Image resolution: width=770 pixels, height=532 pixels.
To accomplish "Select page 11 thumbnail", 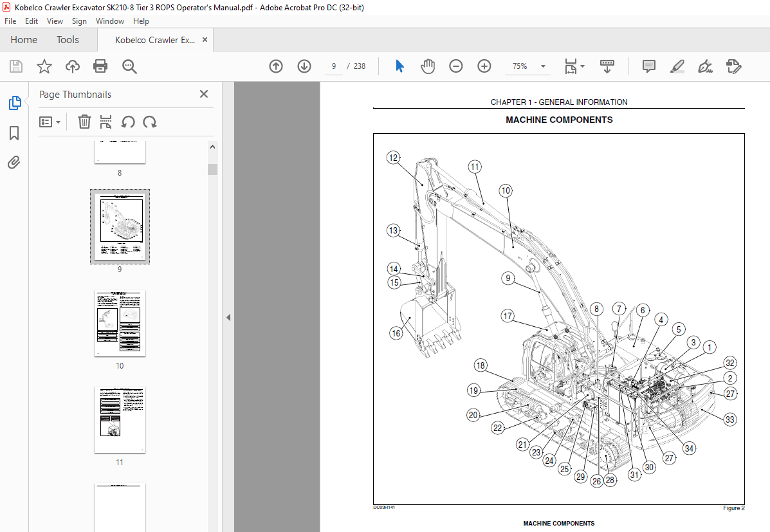I will tap(120, 419).
